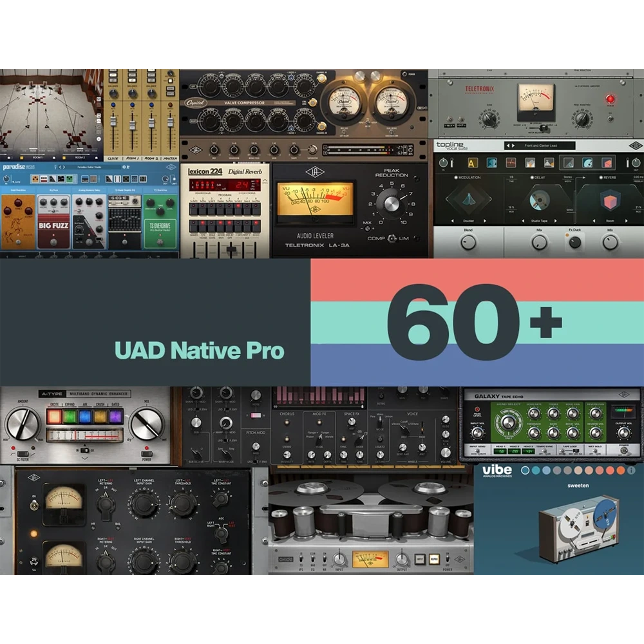
Task: Click the Lexicon 224 red LED display
Action: 225,185
